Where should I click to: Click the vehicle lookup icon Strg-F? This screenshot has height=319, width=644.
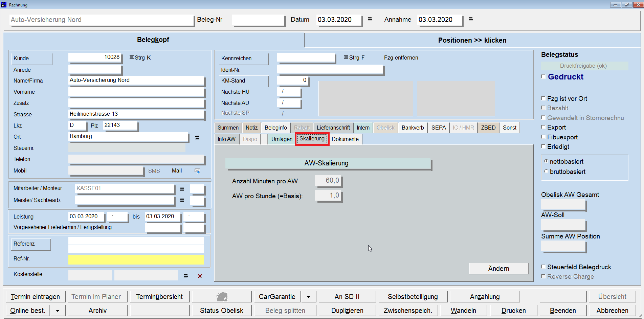click(346, 57)
